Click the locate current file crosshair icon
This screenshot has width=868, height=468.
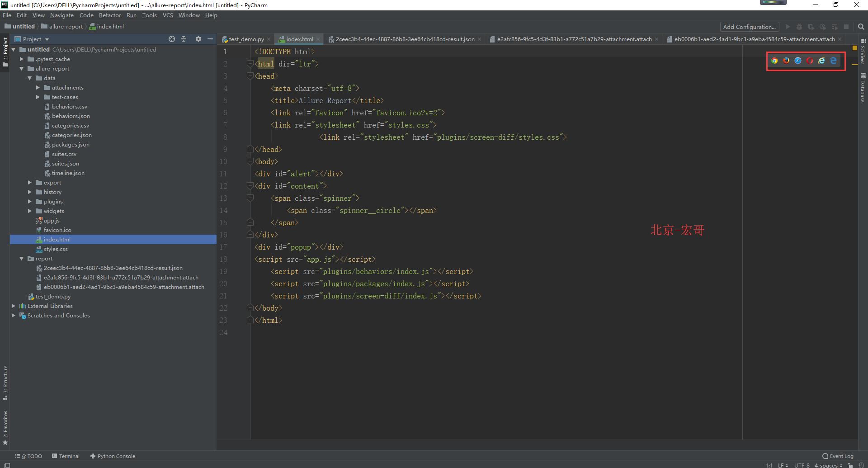coord(172,39)
